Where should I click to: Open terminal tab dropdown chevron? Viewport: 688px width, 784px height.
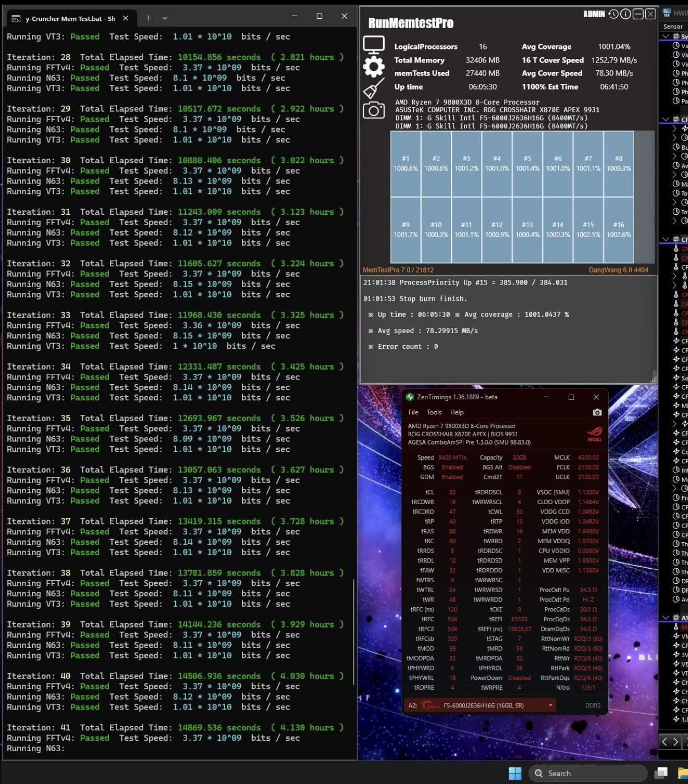pyautogui.click(x=165, y=18)
